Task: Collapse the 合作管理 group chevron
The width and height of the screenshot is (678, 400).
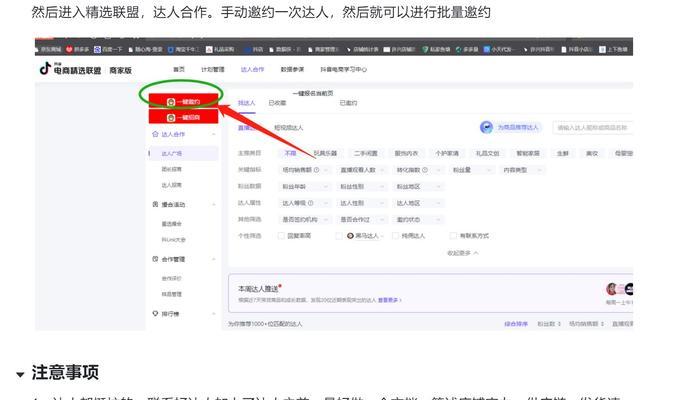Action: [x=214, y=259]
